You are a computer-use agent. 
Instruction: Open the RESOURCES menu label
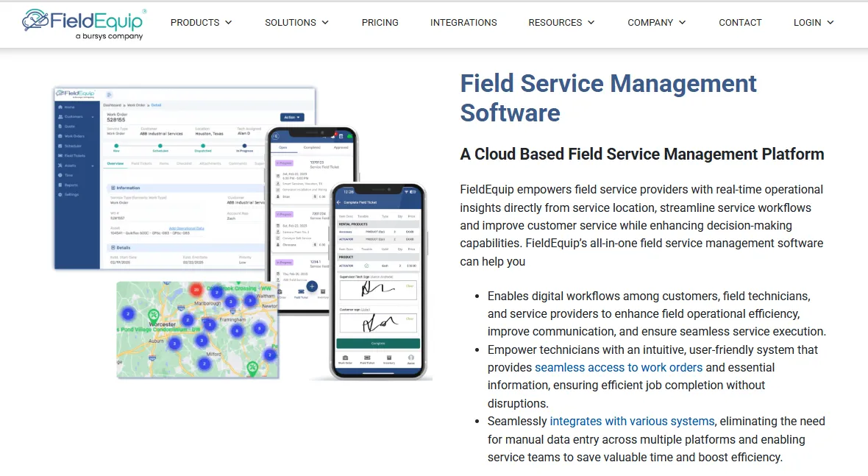click(x=555, y=23)
